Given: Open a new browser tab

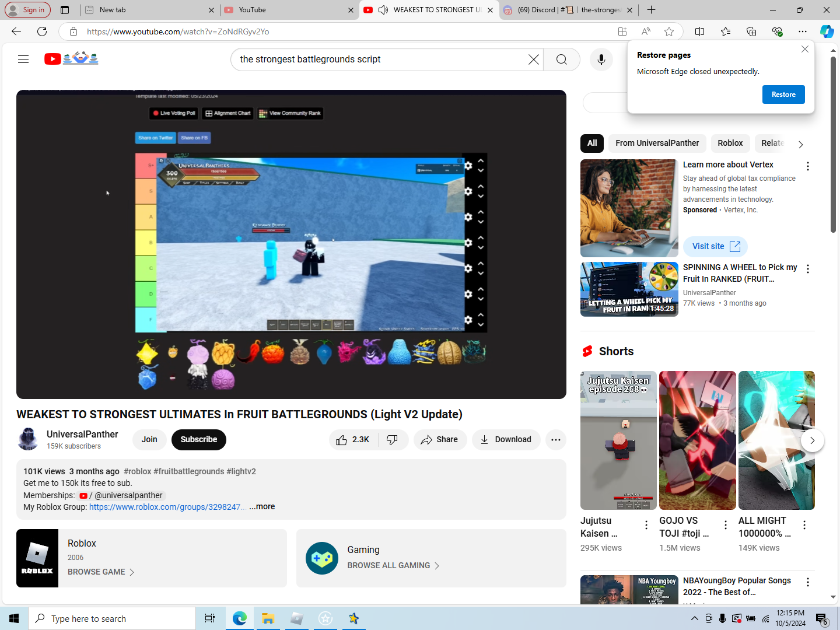Looking at the screenshot, I should (x=651, y=10).
